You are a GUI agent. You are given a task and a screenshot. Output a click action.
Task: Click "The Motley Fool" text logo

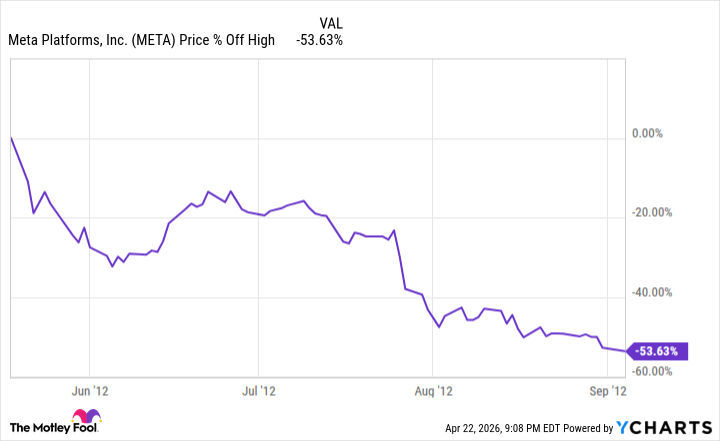(36, 428)
